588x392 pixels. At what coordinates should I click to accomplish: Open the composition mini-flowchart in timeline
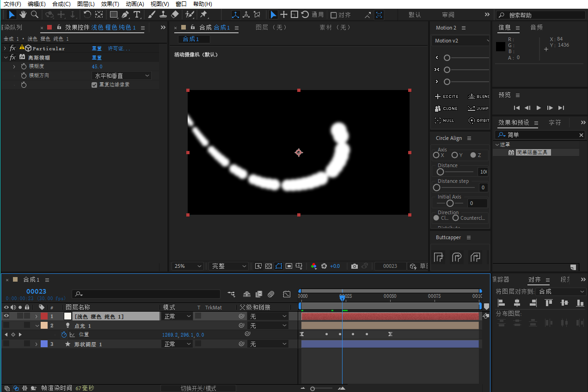[x=231, y=294]
